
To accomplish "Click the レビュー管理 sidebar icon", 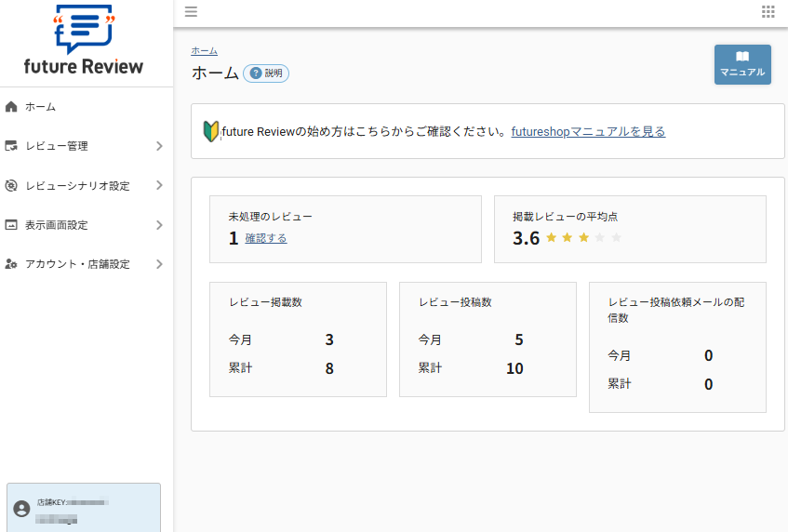I will tap(11, 146).
